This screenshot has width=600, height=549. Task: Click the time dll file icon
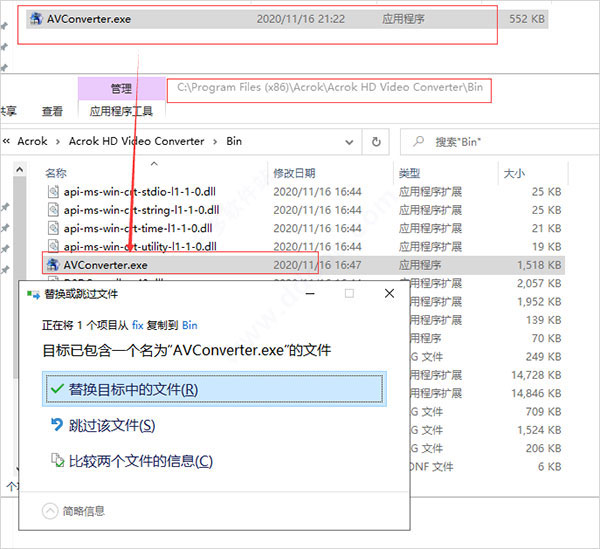(x=54, y=228)
